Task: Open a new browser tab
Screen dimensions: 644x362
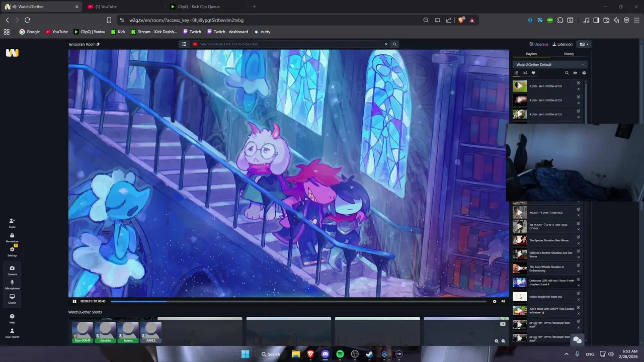Action: [x=254, y=7]
